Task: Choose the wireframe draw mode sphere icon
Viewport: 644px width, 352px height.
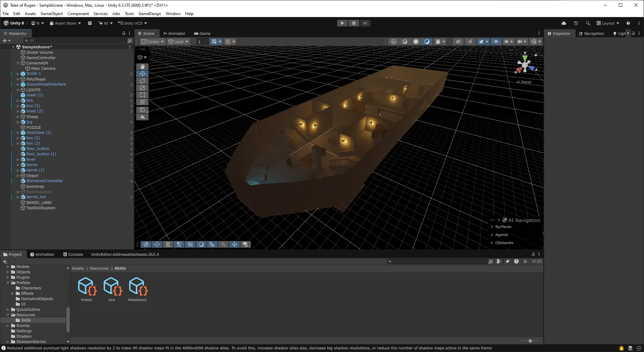Action: [x=394, y=42]
